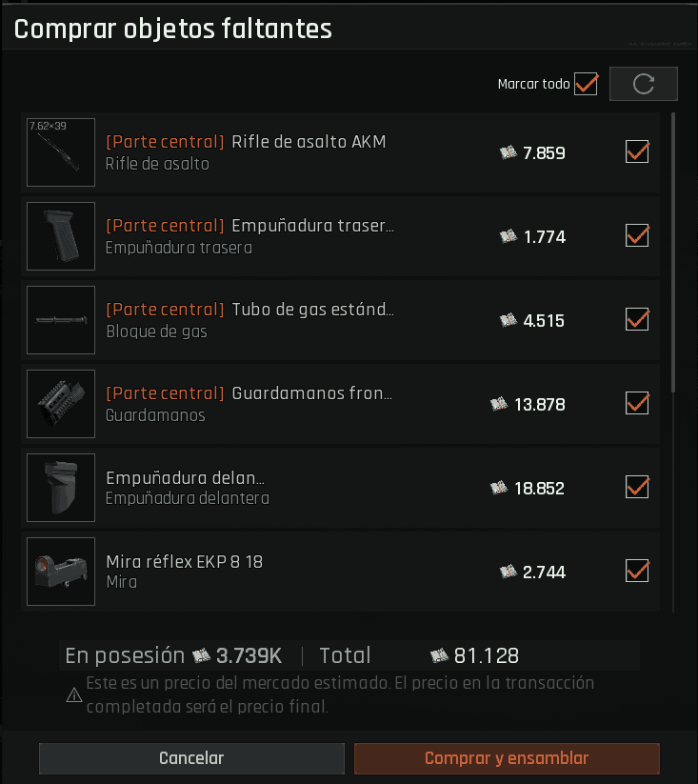The height and width of the screenshot is (784, 698).
Task: Select the Empuñadura trasera item name
Action: 312,226
